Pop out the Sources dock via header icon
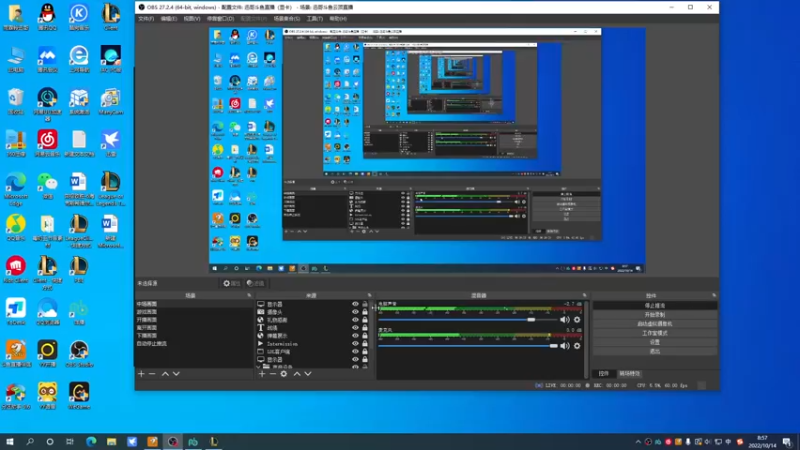 (x=370, y=295)
